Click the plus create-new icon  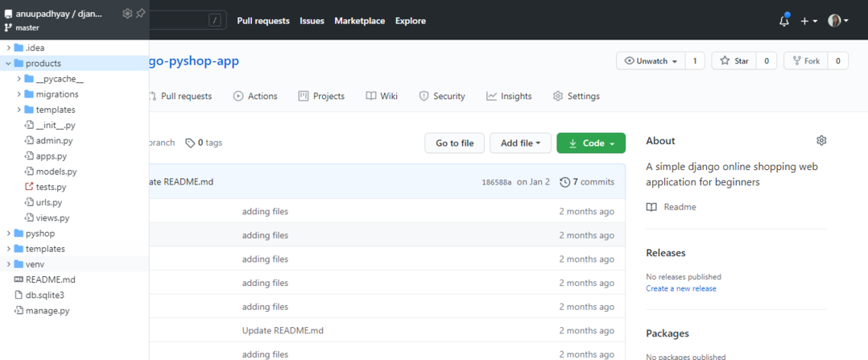coord(808,21)
